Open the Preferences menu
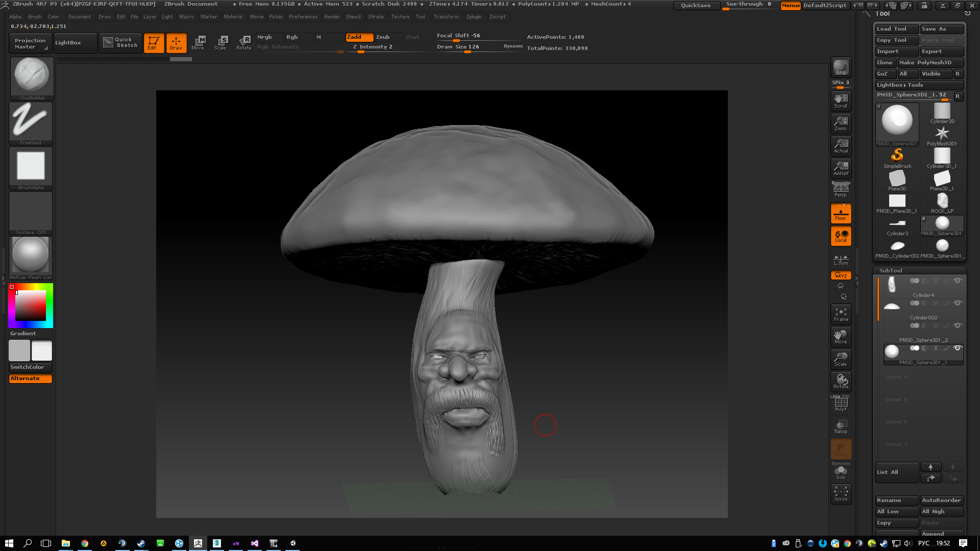Viewport: 980px width, 551px height. click(x=303, y=17)
